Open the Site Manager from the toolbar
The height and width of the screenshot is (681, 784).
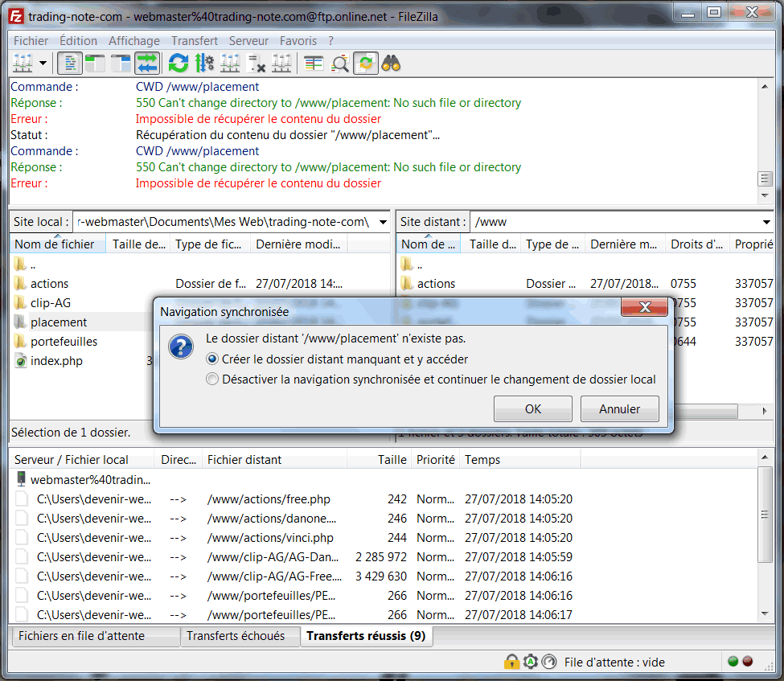pyautogui.click(x=23, y=64)
